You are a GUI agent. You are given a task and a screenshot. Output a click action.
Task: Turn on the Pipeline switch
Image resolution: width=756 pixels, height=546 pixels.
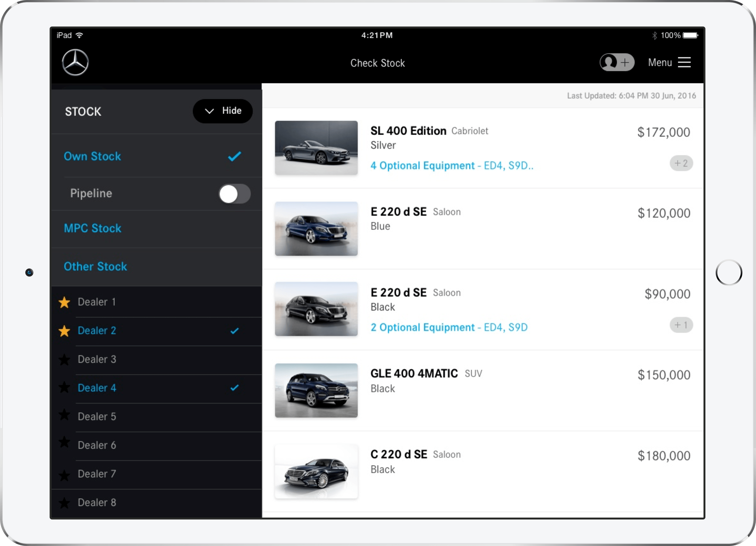tap(234, 194)
